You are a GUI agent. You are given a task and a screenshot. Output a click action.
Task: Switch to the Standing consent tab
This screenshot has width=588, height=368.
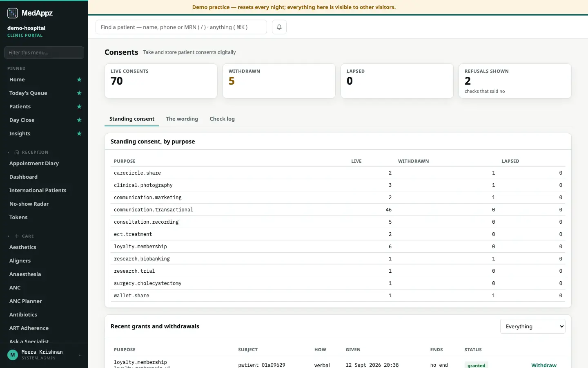132,119
